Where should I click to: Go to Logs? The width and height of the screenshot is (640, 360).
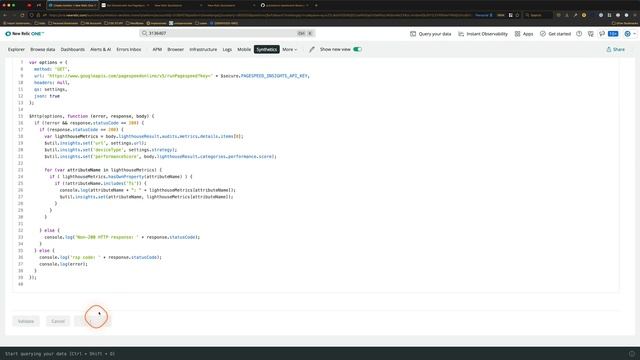(x=227, y=49)
